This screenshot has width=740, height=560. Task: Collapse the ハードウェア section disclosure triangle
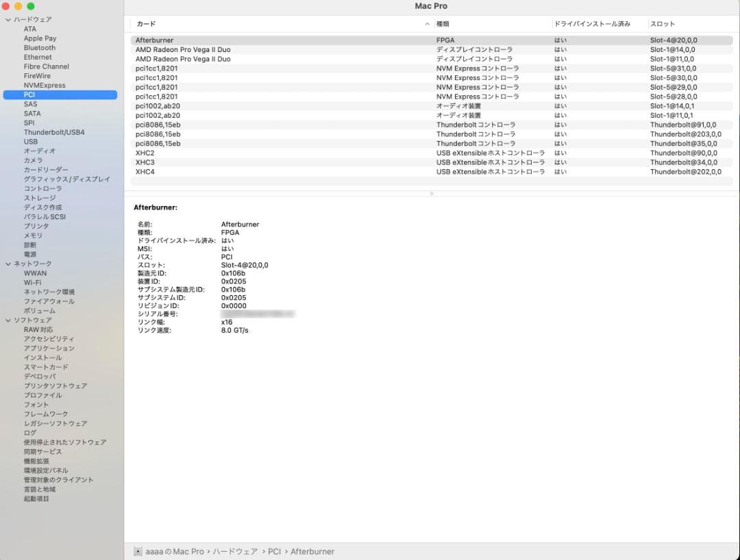point(8,20)
